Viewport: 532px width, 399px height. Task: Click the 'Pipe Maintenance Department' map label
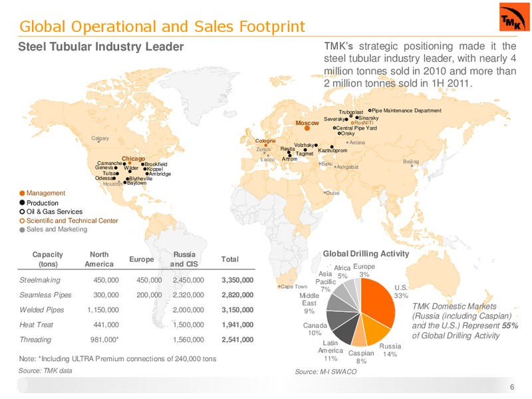click(406, 110)
